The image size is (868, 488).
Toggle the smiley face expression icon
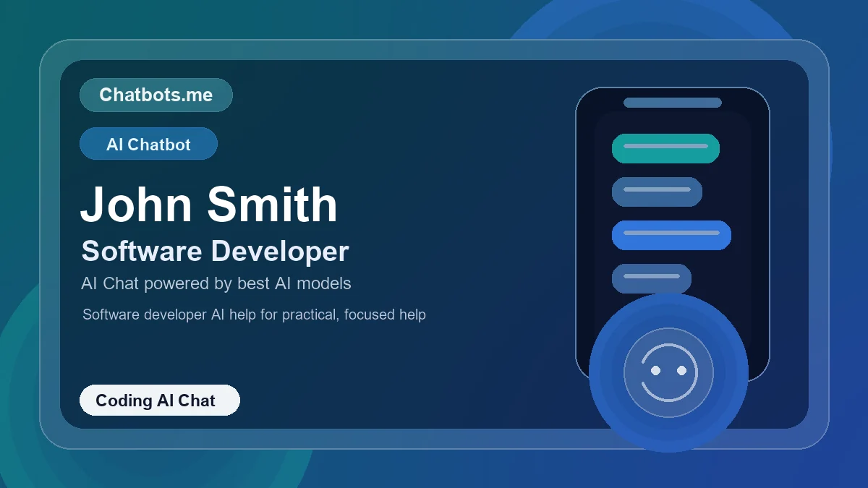668,372
